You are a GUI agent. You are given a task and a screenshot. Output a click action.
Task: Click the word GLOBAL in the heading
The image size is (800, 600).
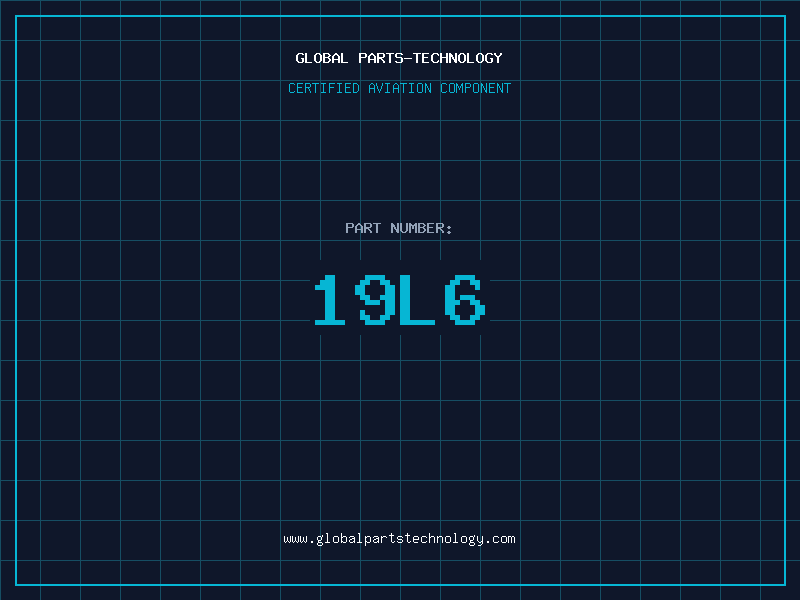[x=322, y=59]
